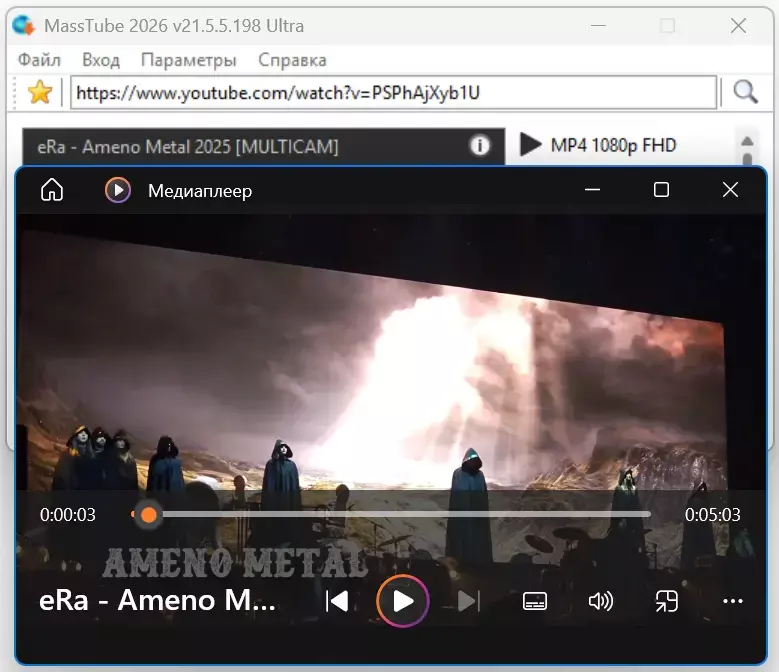Open the Параметры menu in MassTube

189,60
